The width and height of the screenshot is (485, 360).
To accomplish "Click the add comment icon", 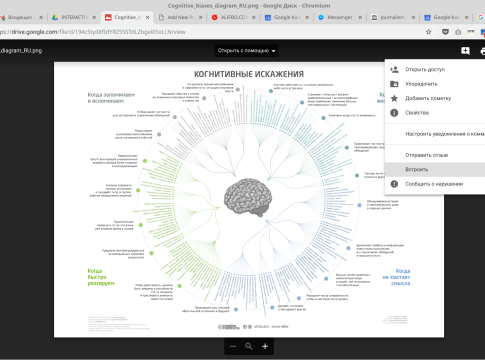I will (465, 51).
